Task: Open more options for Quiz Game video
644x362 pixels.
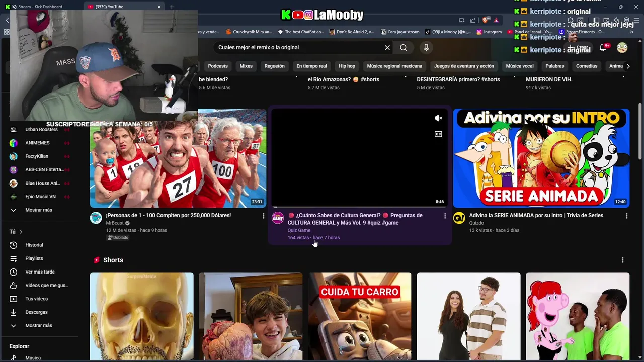Action: 445,216
